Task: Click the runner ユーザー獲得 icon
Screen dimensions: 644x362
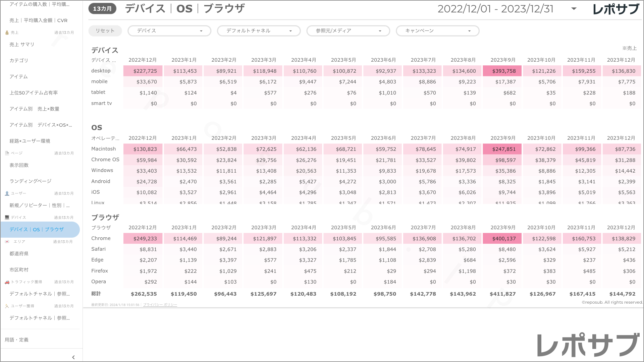Action: (7, 306)
